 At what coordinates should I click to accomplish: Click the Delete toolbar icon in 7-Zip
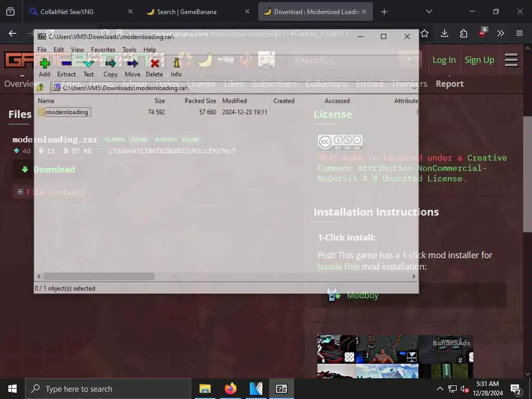[x=154, y=67]
